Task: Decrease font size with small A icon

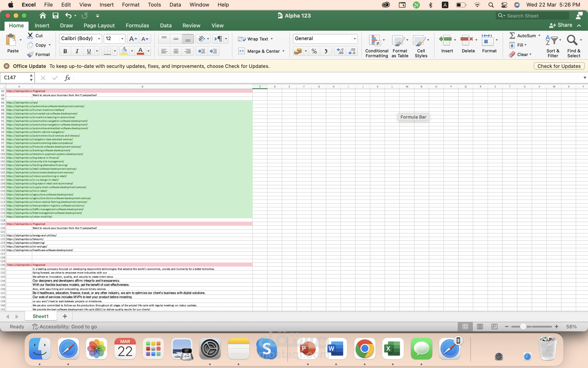Action: coord(145,39)
